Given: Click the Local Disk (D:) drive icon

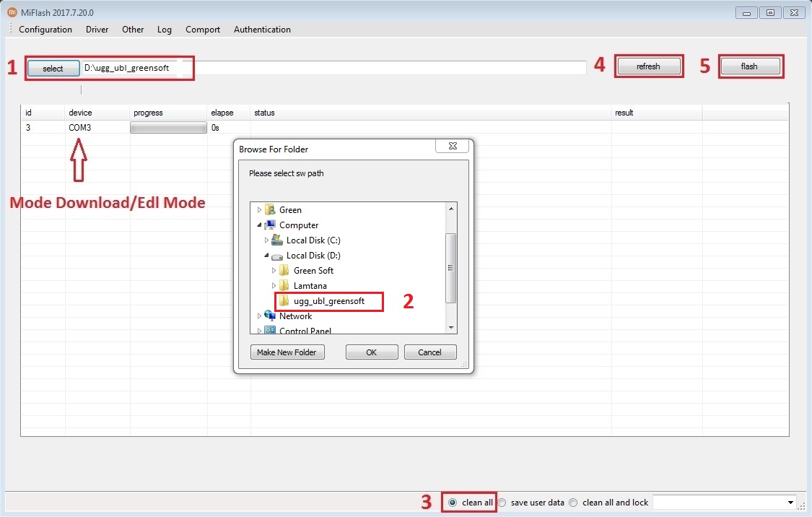Looking at the screenshot, I should point(277,256).
